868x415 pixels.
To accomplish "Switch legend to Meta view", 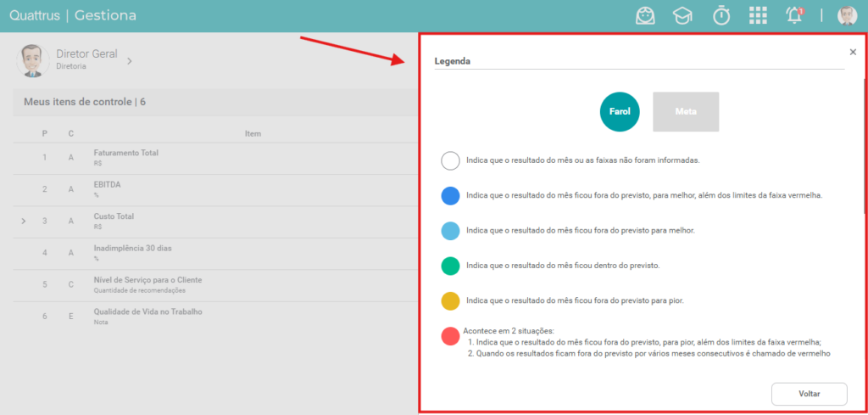I will [686, 111].
